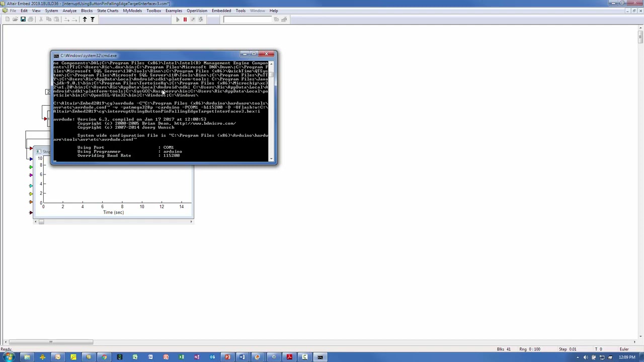Screen dimensions: 644x362
Task: Click the Blks 41 status bar entry
Action: click(x=504, y=349)
